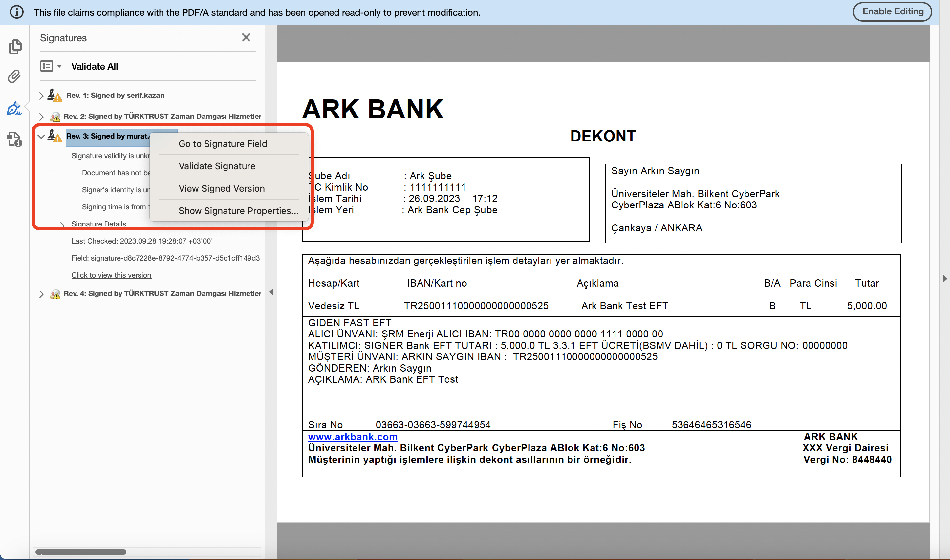950x560 pixels.
Task: Open the Page Thumbnails panel icon
Action: (x=15, y=46)
